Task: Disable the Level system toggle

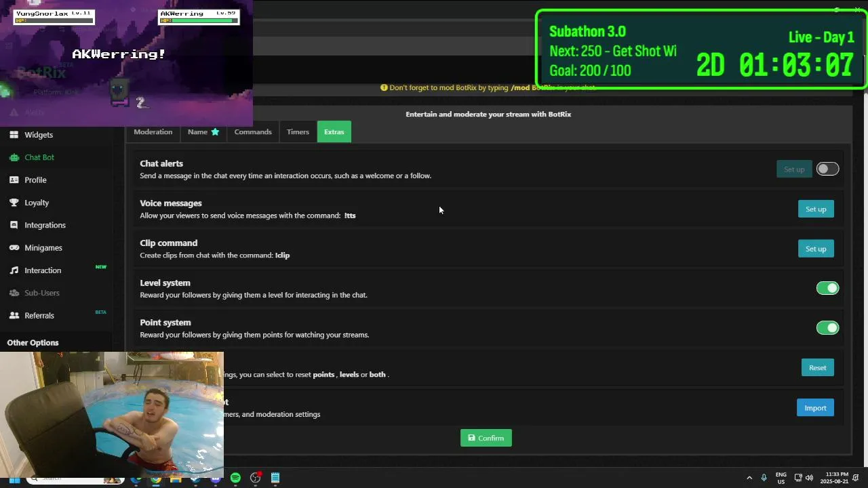Action: pyautogui.click(x=827, y=288)
